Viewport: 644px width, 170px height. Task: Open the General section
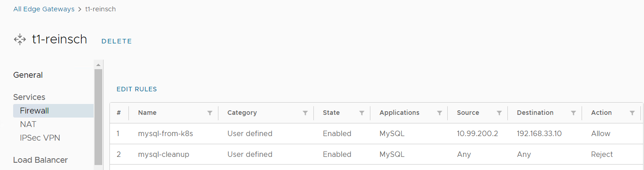coord(28,75)
